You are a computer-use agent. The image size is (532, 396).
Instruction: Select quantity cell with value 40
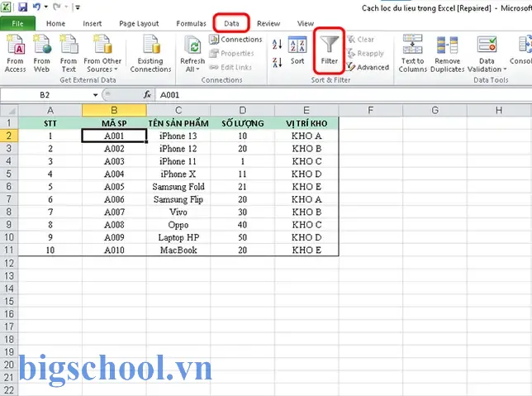(x=243, y=225)
